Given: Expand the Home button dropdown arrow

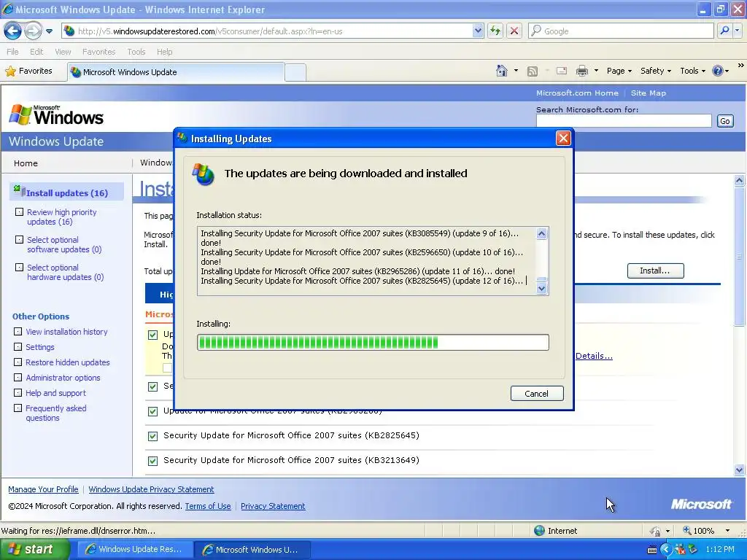Looking at the screenshot, I should coord(516,71).
